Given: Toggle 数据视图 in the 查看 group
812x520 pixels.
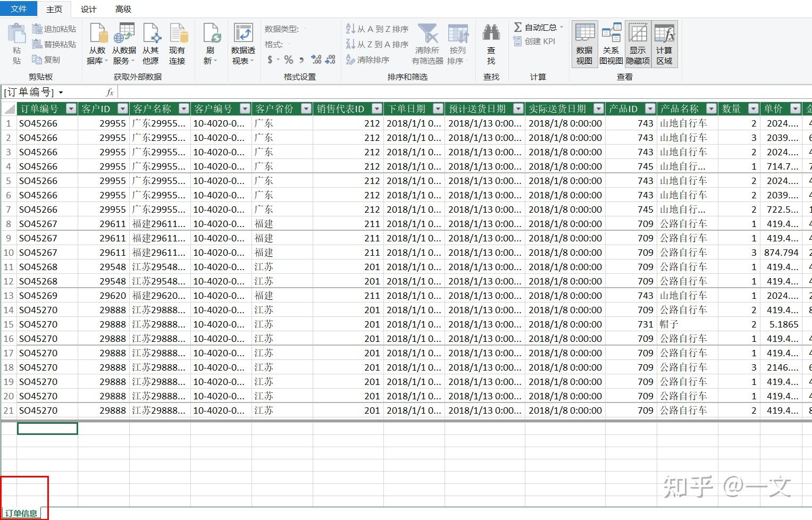Looking at the screenshot, I should tap(584, 44).
